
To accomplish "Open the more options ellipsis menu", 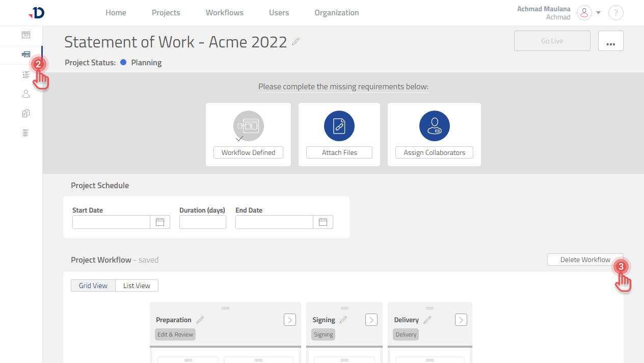I will pyautogui.click(x=610, y=41).
